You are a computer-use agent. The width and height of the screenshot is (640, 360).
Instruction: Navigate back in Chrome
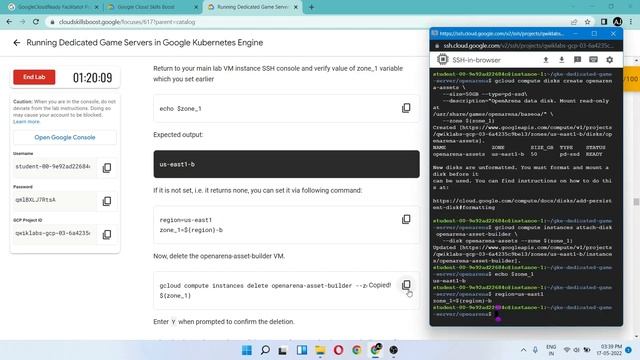pos(9,22)
